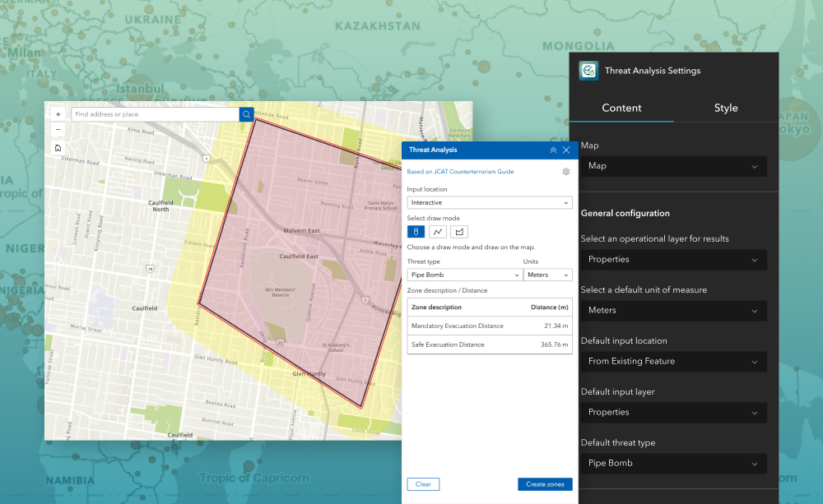Close the Threat Analysis widget
Screen dimensions: 823x504
566,150
